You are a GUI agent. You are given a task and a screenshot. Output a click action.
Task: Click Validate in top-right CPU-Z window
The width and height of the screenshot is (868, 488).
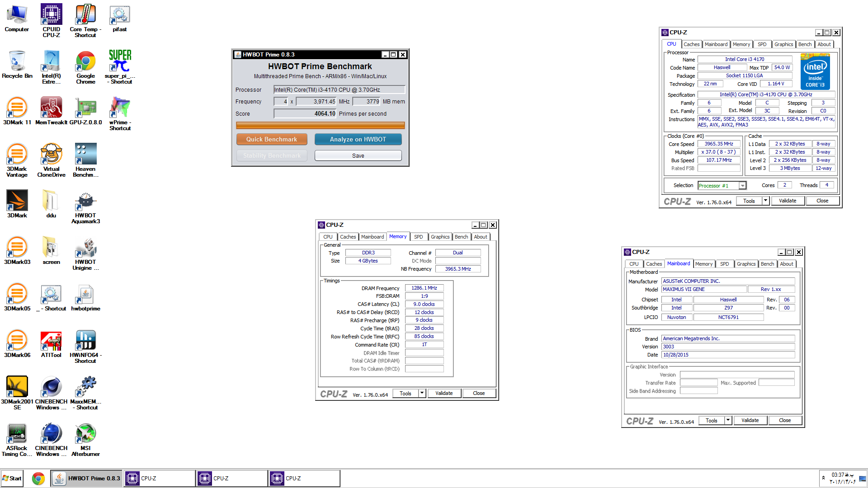point(788,201)
